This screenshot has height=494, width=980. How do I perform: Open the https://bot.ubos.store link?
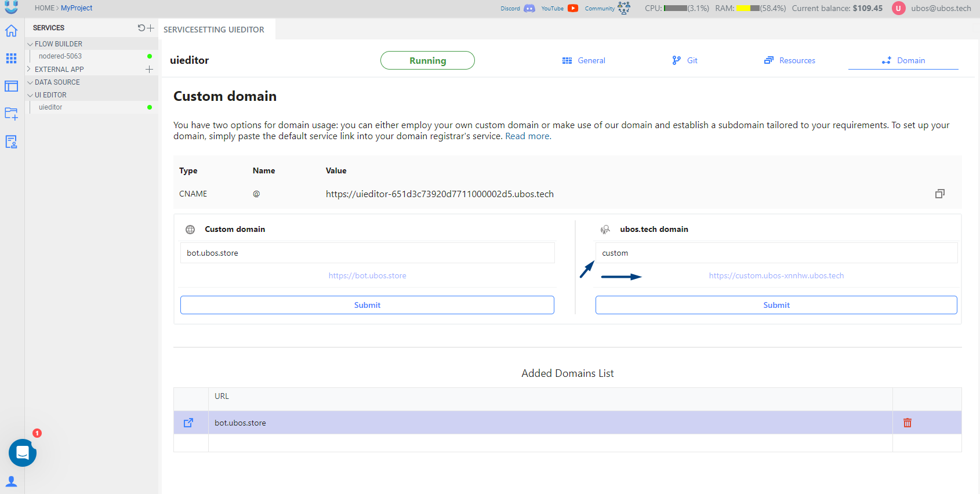point(367,276)
